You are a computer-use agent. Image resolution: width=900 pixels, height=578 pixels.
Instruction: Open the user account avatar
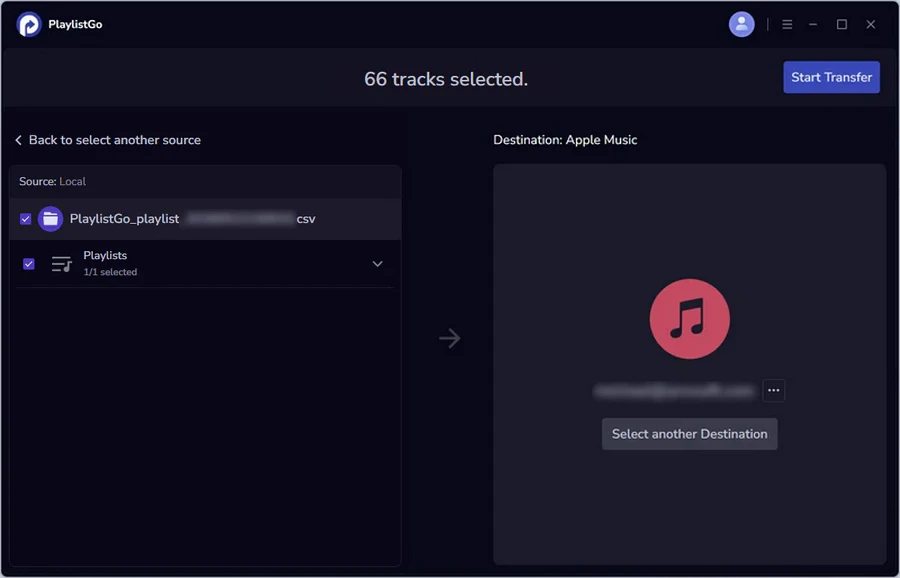click(742, 24)
